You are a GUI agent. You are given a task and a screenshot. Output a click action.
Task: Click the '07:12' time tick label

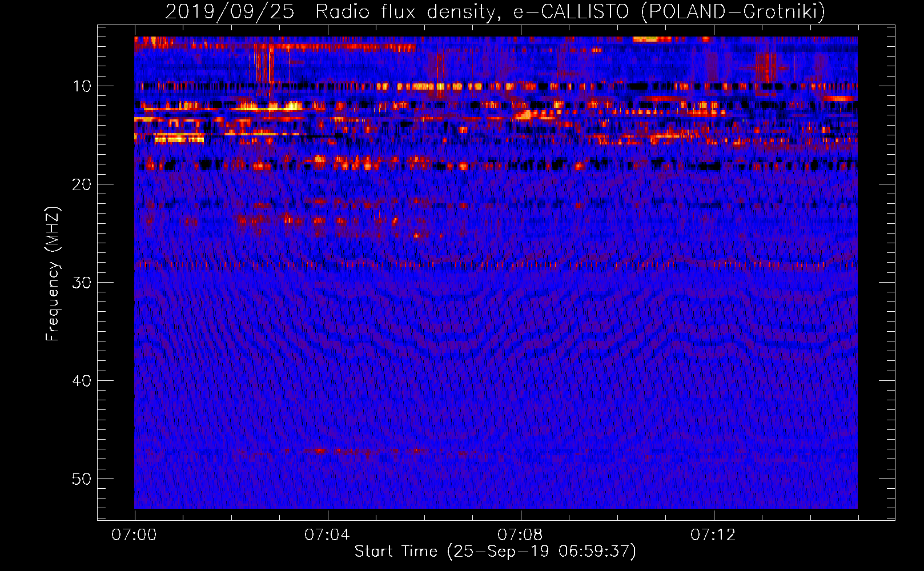713,535
